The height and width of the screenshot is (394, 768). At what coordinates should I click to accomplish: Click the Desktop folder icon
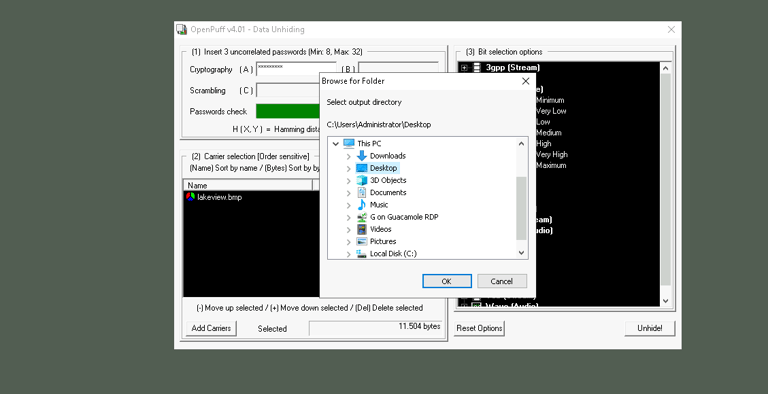tap(361, 168)
